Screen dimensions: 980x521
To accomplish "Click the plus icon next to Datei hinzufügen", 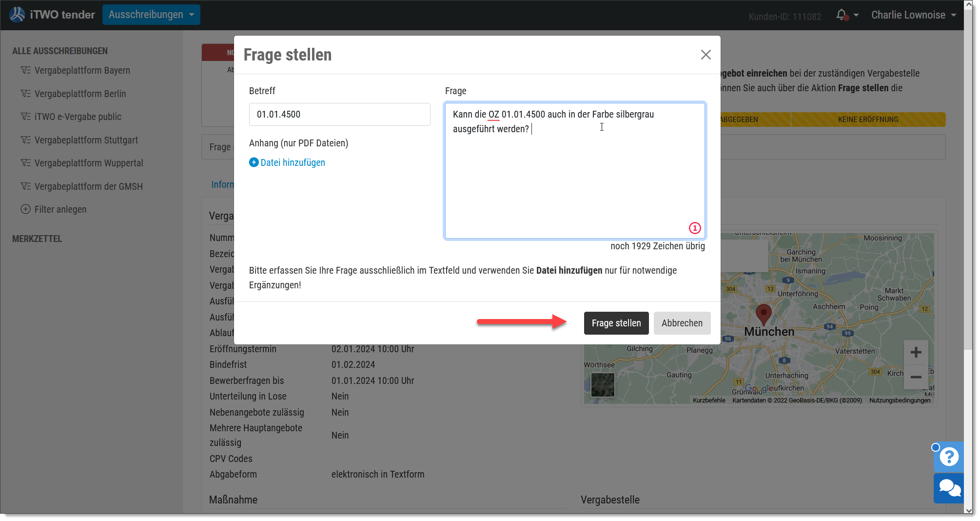I will point(254,162).
